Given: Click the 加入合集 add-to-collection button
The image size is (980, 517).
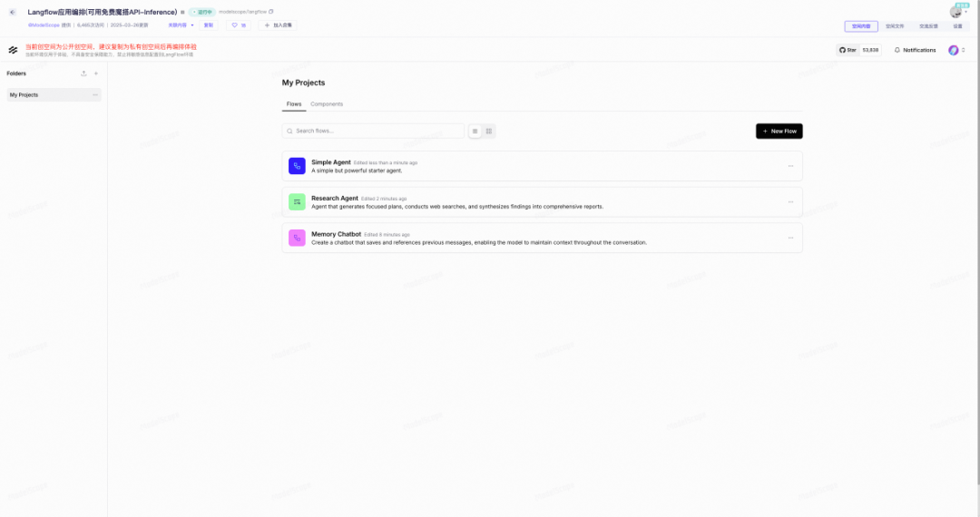Looking at the screenshot, I should 279,25.
